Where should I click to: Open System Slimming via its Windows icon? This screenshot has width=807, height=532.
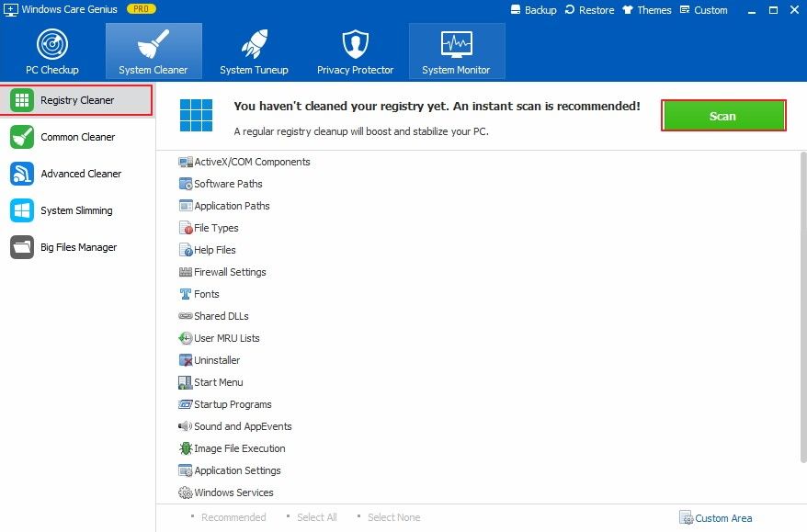(x=22, y=210)
